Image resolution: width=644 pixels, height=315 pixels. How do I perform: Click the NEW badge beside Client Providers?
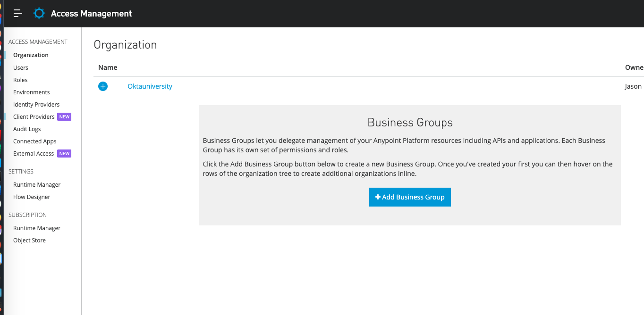(64, 116)
